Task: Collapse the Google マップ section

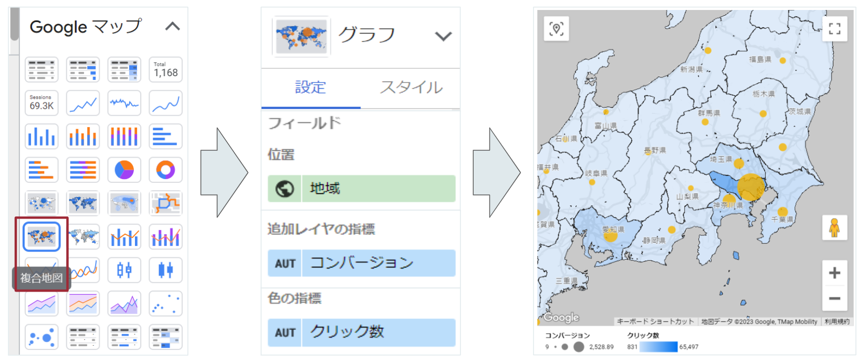Action: 173,26
